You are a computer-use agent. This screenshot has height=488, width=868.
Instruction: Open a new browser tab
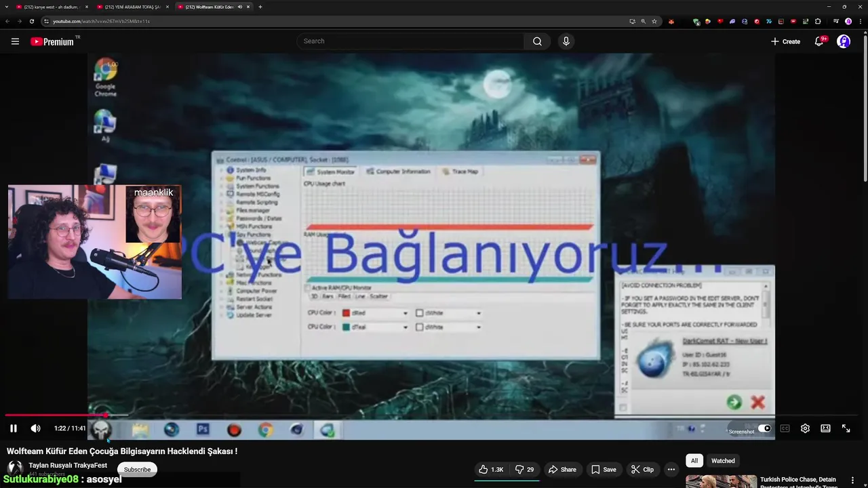click(260, 7)
